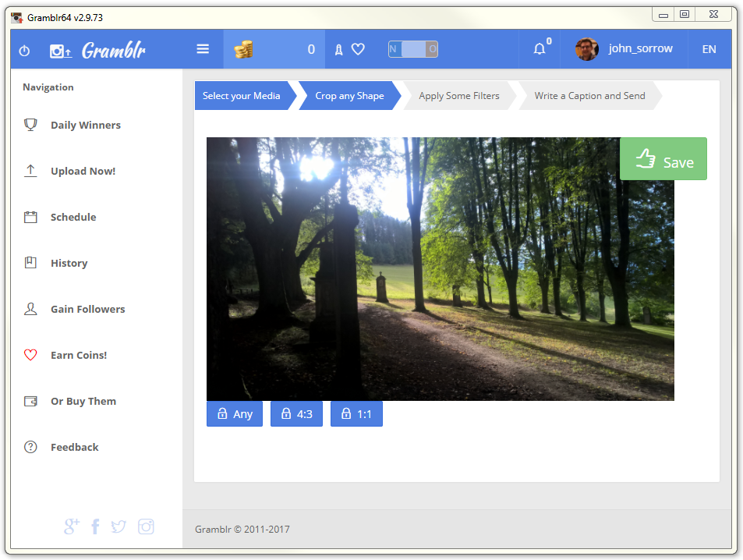The image size is (743, 560).
Task: Select Any aspect ratio crop
Action: pyautogui.click(x=235, y=414)
